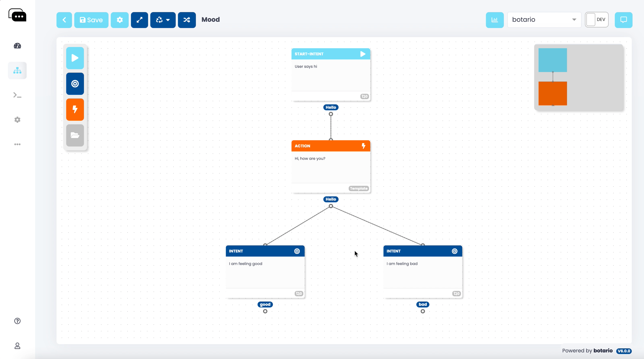Pick the orange action node tool
This screenshot has height=359, width=644.
(75, 110)
